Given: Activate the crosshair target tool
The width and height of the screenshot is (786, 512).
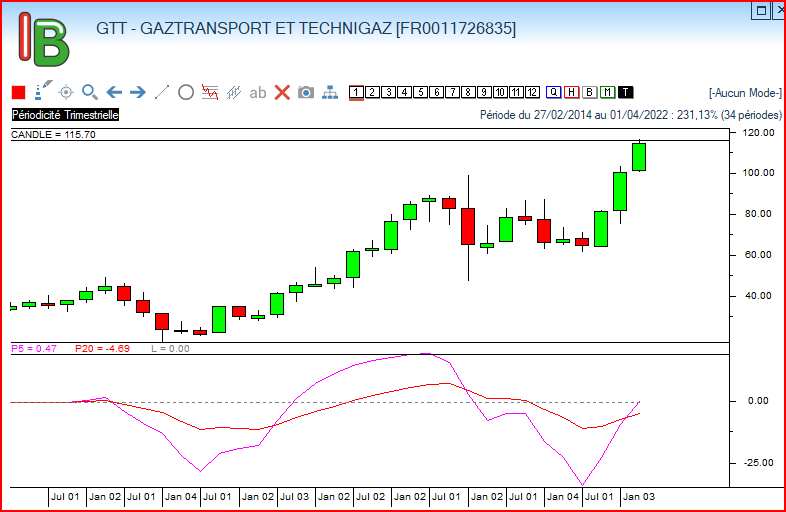Looking at the screenshot, I should click(66, 92).
